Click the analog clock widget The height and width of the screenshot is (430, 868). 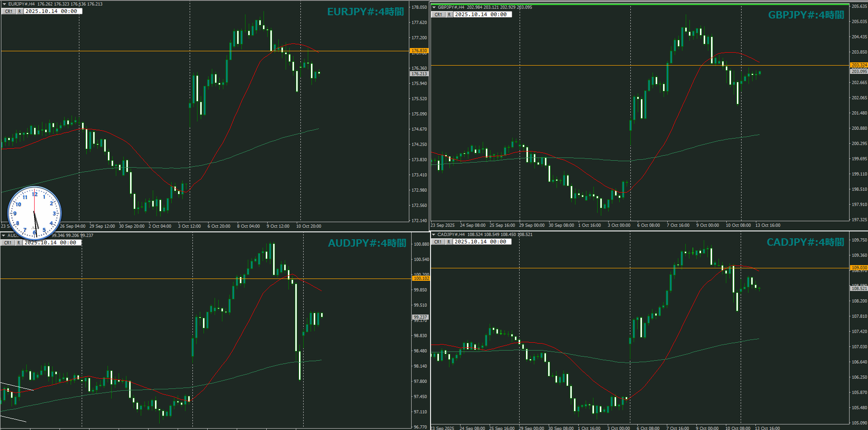click(35, 212)
